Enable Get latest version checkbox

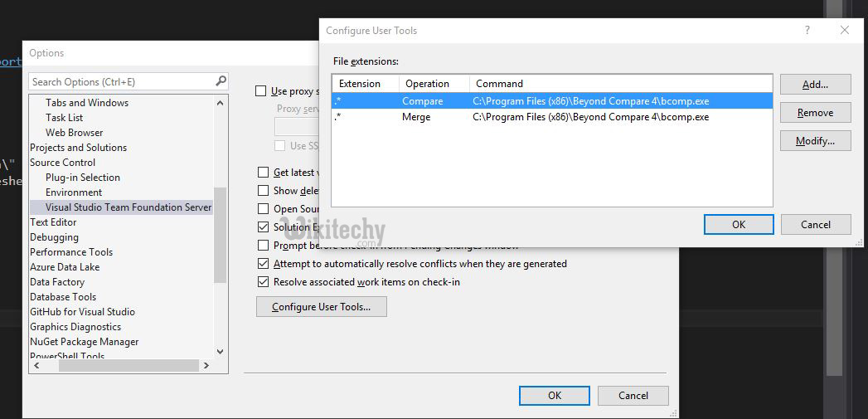263,173
